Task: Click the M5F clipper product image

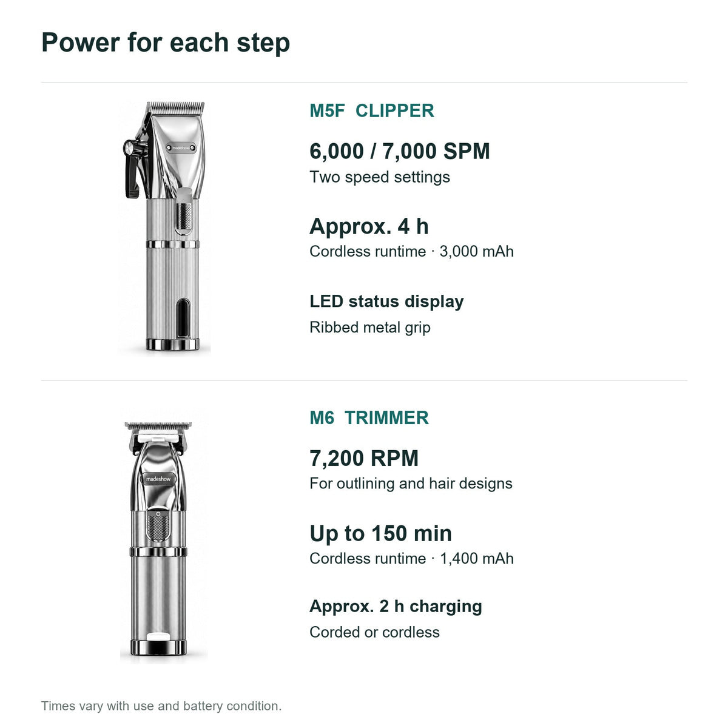Action: [164, 227]
